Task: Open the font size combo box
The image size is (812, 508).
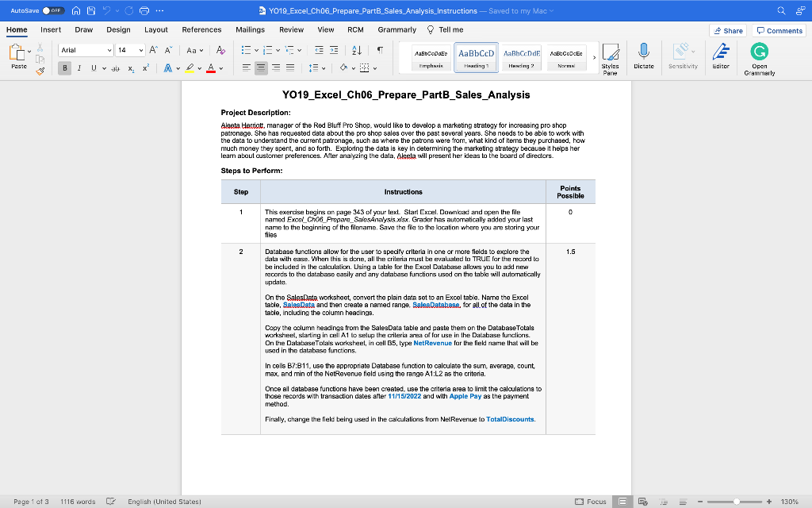Action: (x=130, y=50)
